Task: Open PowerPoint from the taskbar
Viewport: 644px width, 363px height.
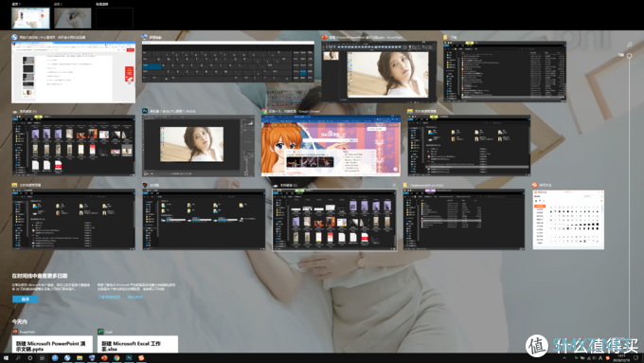Action: [x=104, y=358]
